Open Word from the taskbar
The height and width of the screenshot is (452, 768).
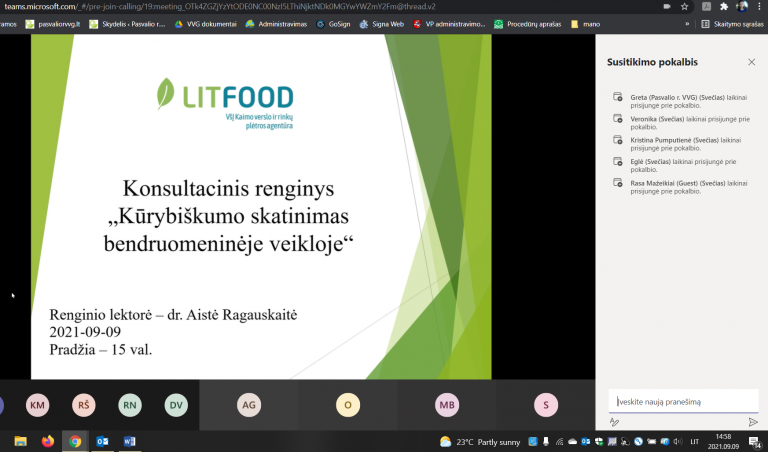click(x=129, y=441)
